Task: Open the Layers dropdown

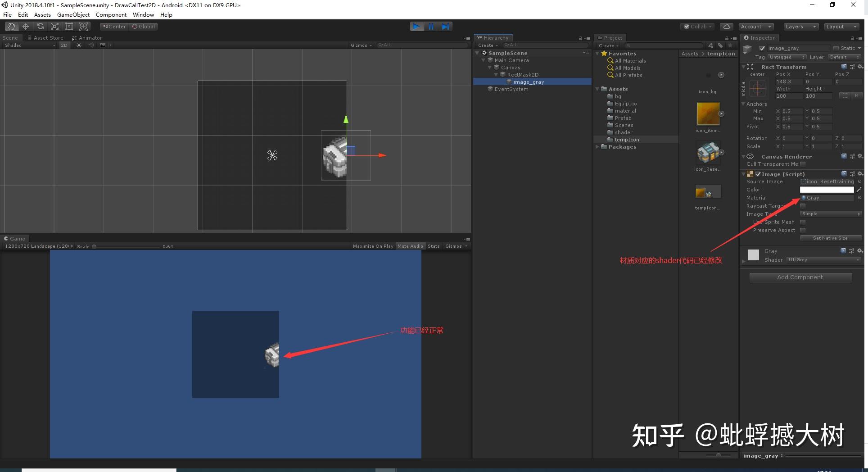Action: pos(801,27)
